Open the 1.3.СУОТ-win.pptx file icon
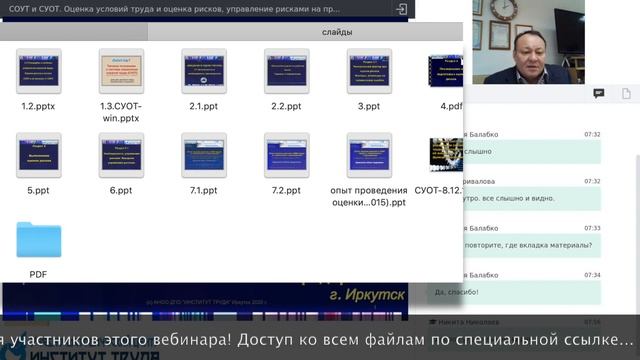Image resolution: width=640 pixels, height=360 pixels. [x=121, y=71]
